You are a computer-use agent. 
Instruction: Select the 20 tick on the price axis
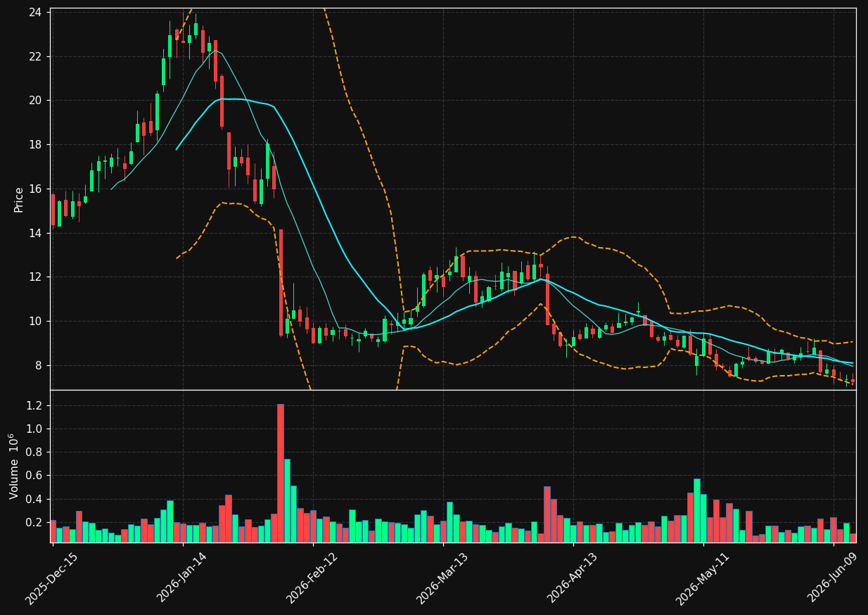click(x=36, y=101)
